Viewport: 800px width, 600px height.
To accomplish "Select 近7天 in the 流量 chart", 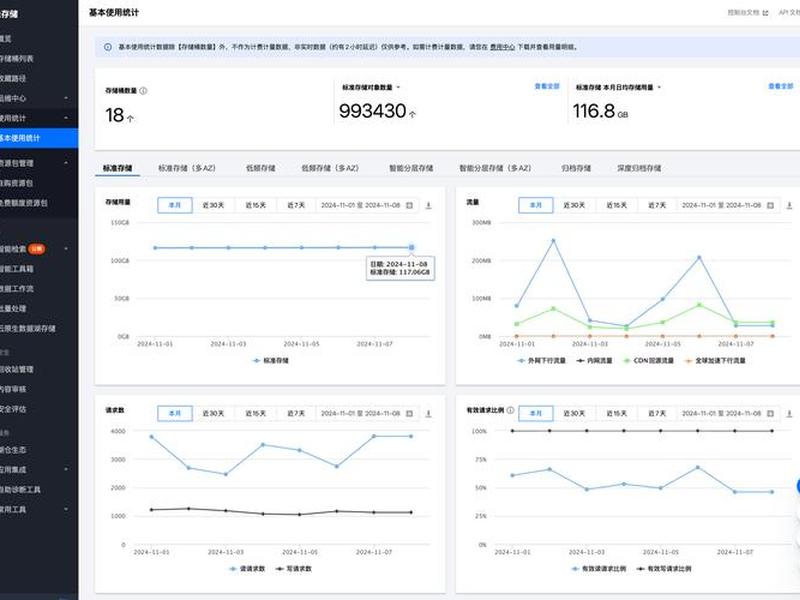I will point(657,205).
